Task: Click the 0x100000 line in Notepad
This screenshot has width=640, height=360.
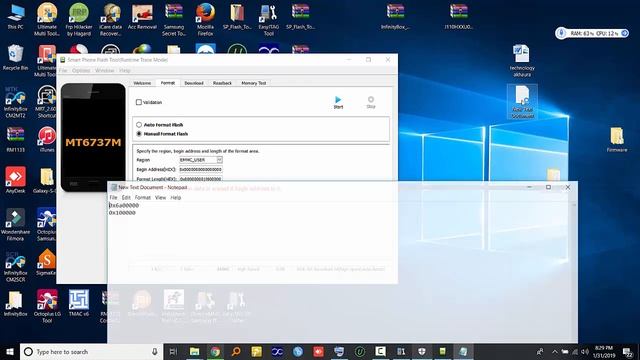Action: (x=122, y=213)
